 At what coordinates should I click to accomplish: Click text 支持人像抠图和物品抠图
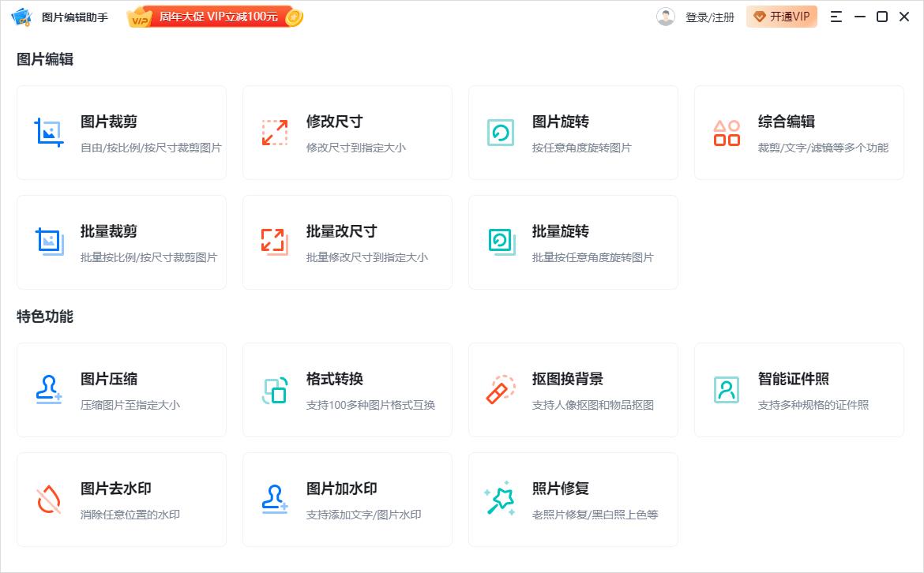coord(592,405)
